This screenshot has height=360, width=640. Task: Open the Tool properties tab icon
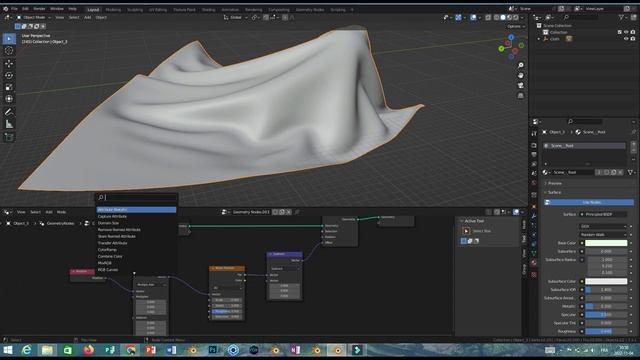point(534,133)
